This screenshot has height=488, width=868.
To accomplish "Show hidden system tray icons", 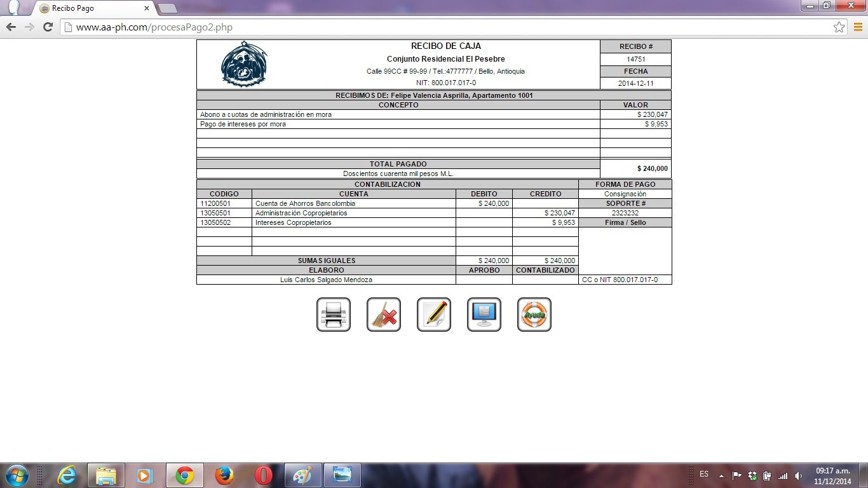I will coord(721,475).
